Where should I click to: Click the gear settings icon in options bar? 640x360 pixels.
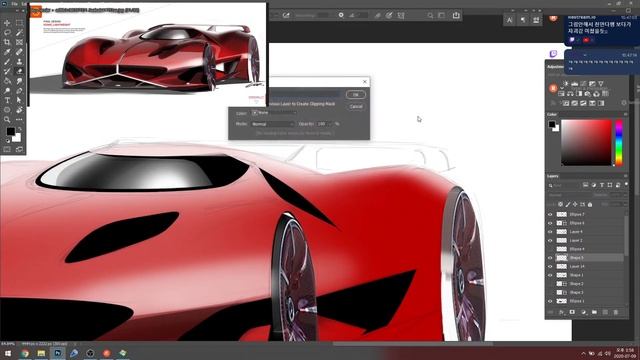[x=341, y=15]
